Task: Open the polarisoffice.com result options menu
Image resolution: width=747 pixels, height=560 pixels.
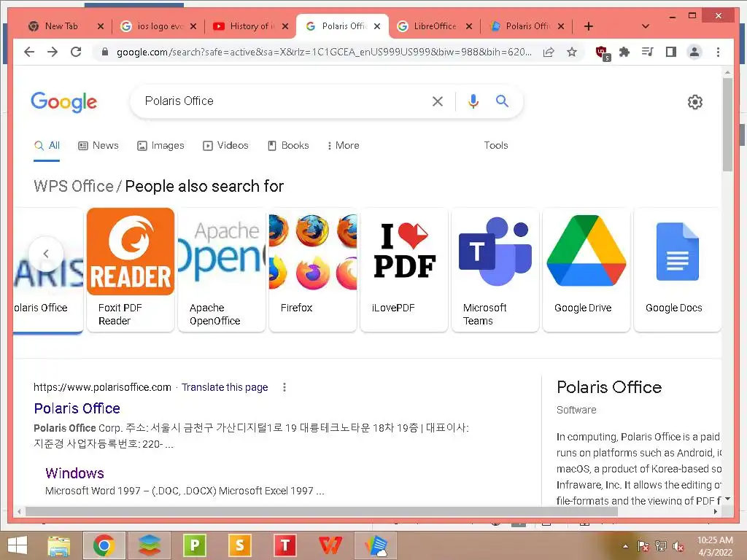Action: click(285, 388)
